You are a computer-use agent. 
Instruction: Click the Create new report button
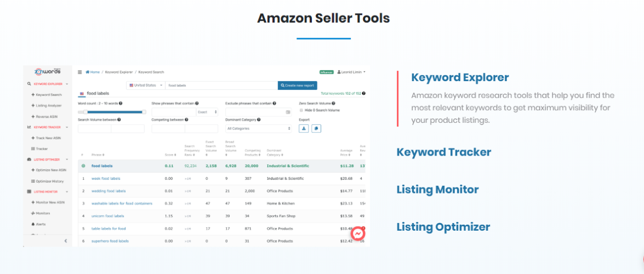pos(298,85)
